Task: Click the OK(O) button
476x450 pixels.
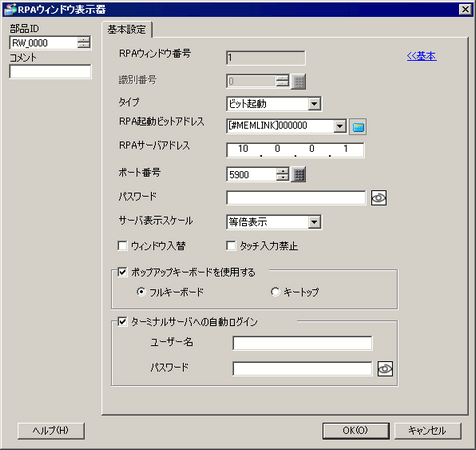Action: 356,431
